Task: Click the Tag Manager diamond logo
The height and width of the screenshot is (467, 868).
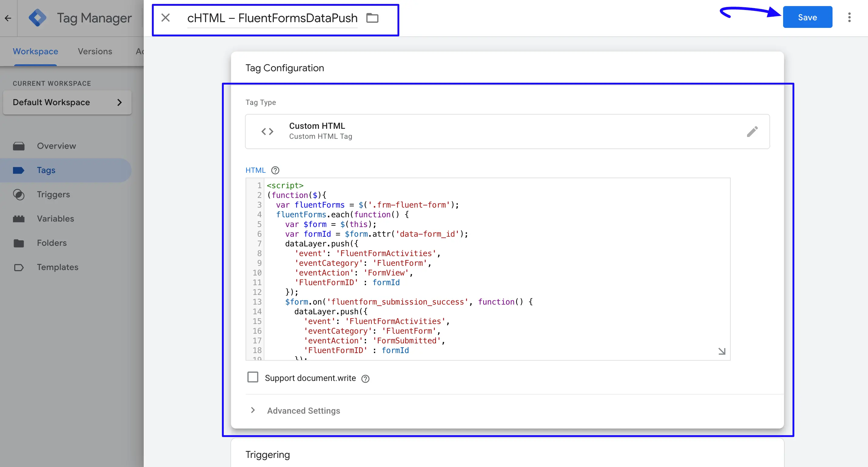Action: pyautogui.click(x=37, y=18)
